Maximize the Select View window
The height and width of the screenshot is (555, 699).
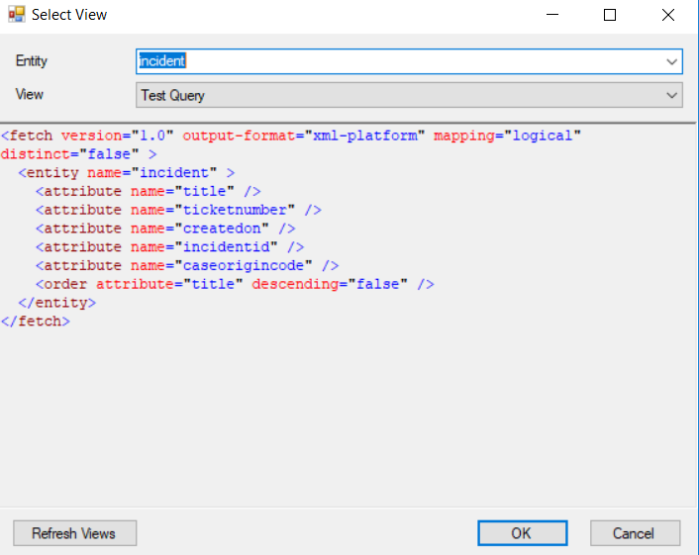point(609,15)
